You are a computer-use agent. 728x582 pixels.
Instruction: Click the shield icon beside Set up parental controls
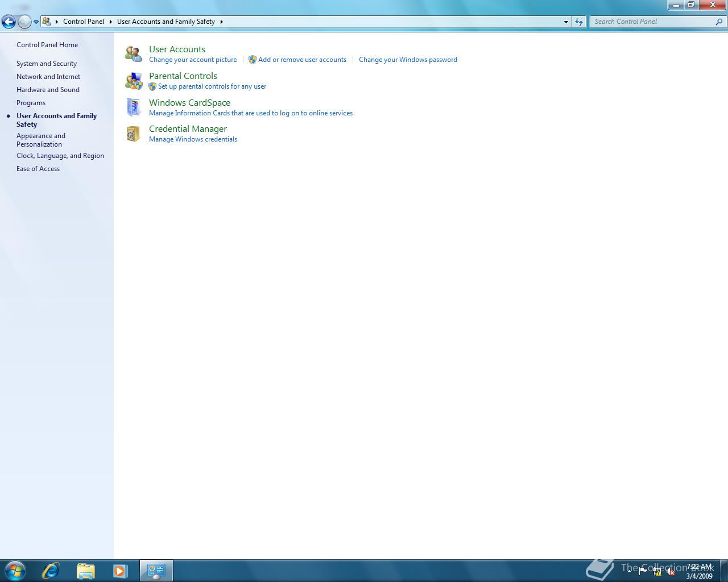[x=152, y=86]
